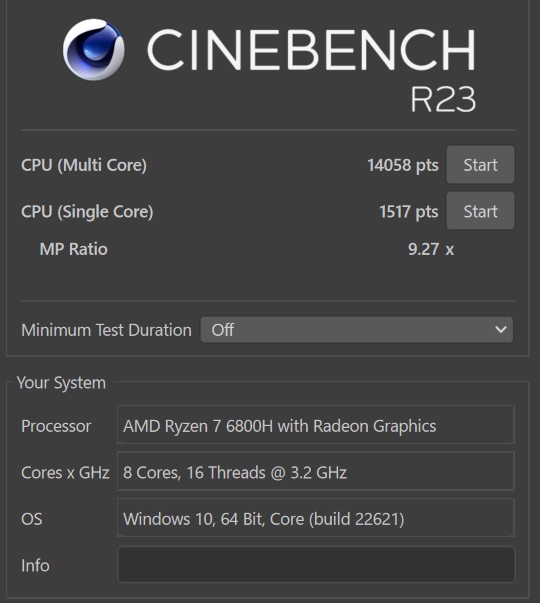Click the dropdown chevron arrow beside Off
Viewport: 540px width, 603px height.
click(500, 330)
